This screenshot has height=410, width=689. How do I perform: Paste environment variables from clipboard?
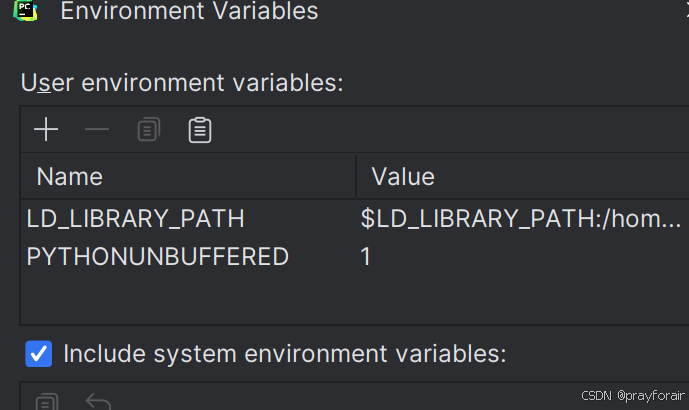(200, 130)
